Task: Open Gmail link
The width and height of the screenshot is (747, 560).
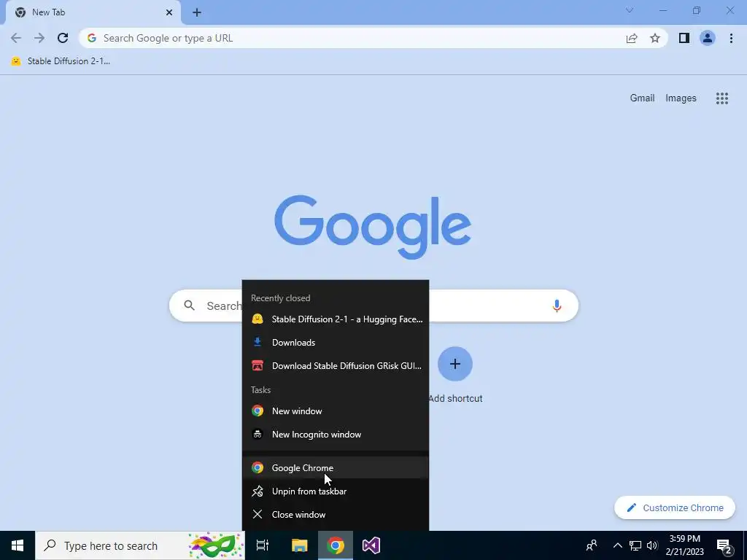Action: [x=642, y=98]
